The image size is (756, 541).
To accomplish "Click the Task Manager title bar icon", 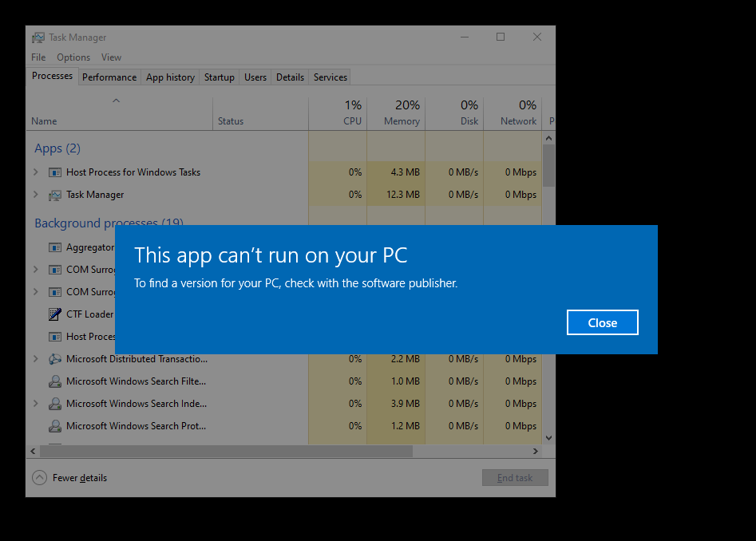I will (x=38, y=38).
